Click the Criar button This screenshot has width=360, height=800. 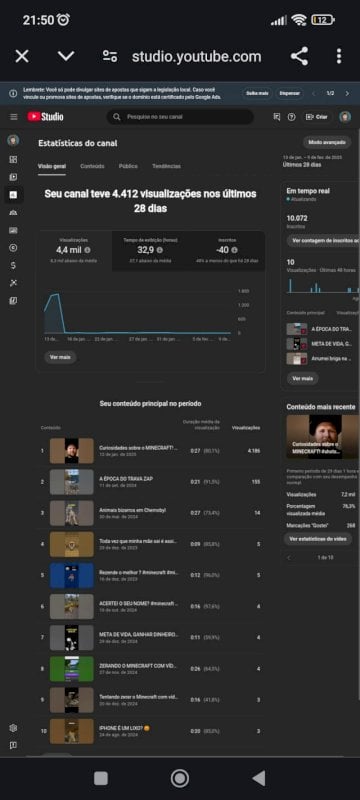317,117
